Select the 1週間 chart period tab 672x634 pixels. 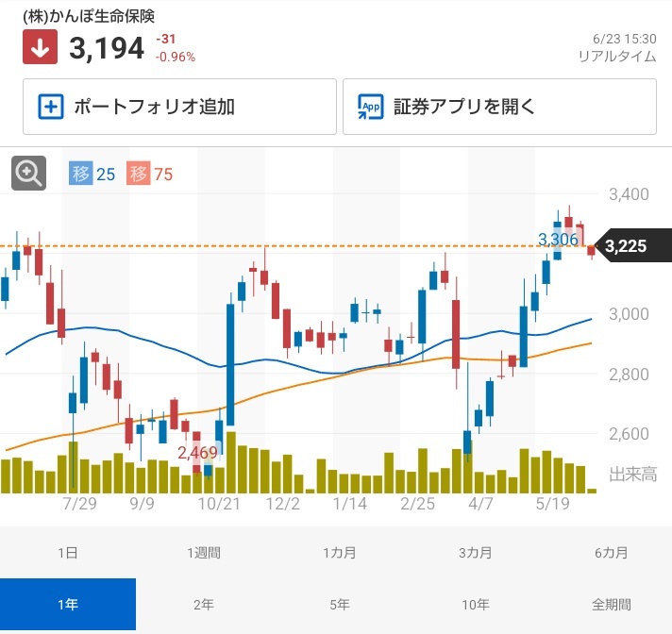(204, 553)
